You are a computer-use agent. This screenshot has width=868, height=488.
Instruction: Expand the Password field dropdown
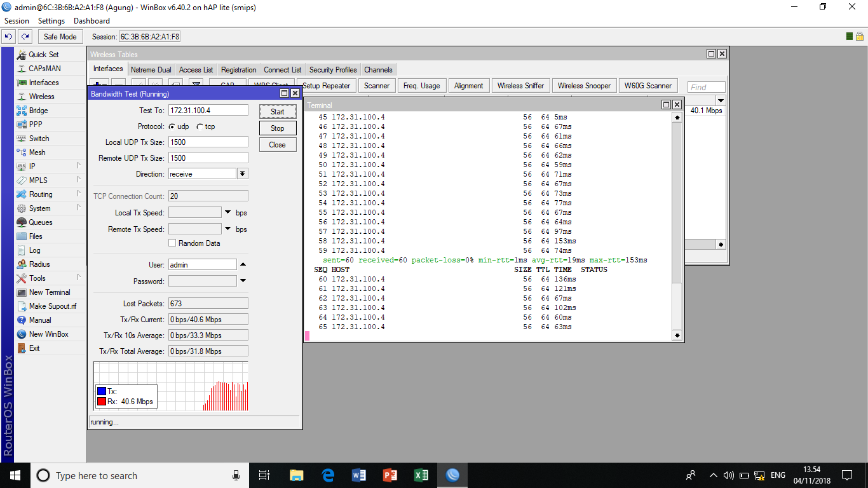pos(243,280)
